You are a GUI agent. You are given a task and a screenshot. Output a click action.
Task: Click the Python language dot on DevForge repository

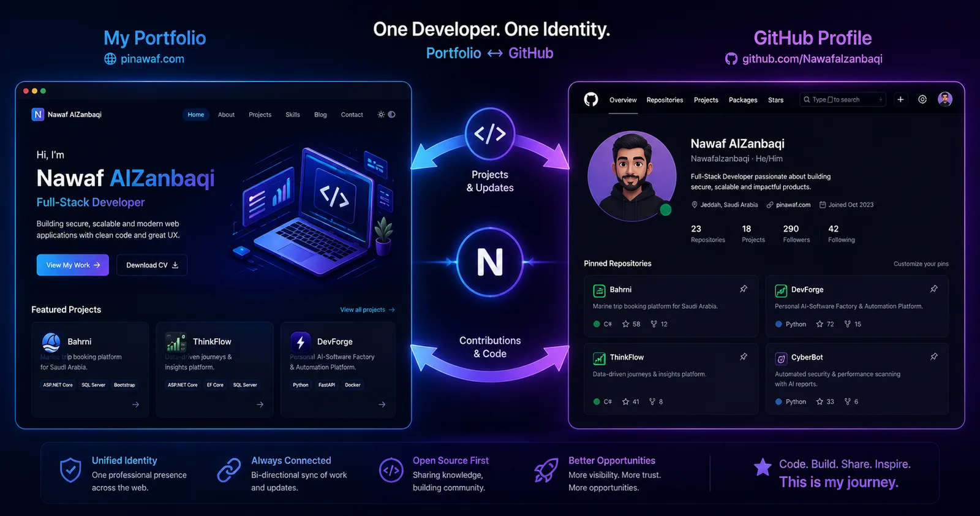778,324
